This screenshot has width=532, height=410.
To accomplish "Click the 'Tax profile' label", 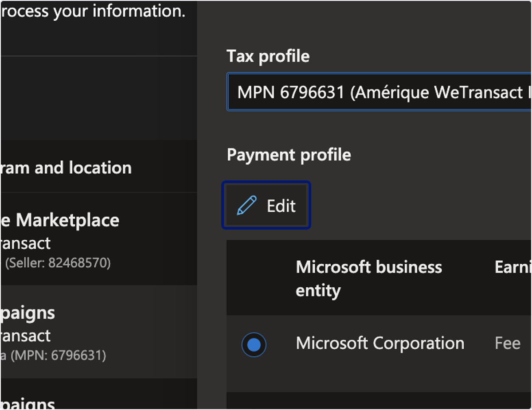I will pyautogui.click(x=268, y=56).
